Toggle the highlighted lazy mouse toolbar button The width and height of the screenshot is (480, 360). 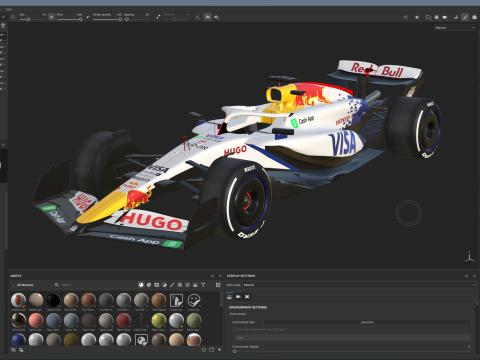point(208,17)
